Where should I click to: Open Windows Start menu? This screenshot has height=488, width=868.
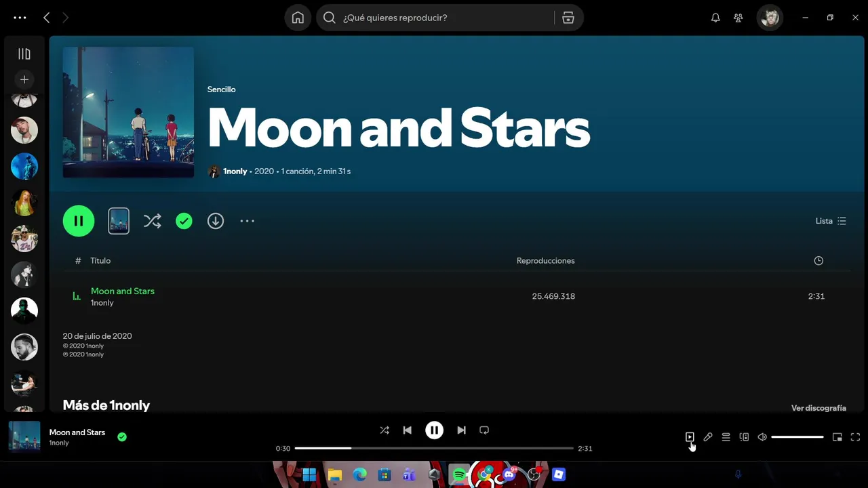tap(309, 474)
